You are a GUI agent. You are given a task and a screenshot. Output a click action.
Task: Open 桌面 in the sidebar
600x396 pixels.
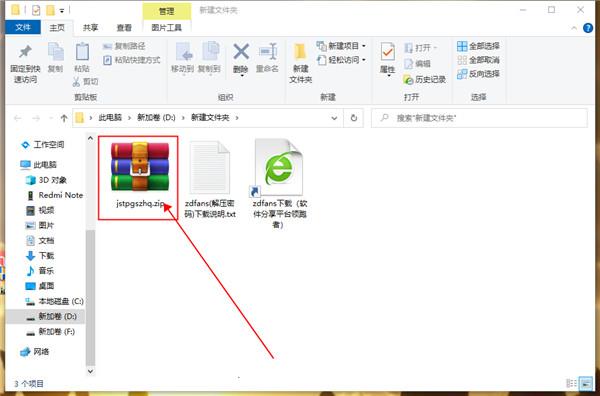click(x=40, y=286)
